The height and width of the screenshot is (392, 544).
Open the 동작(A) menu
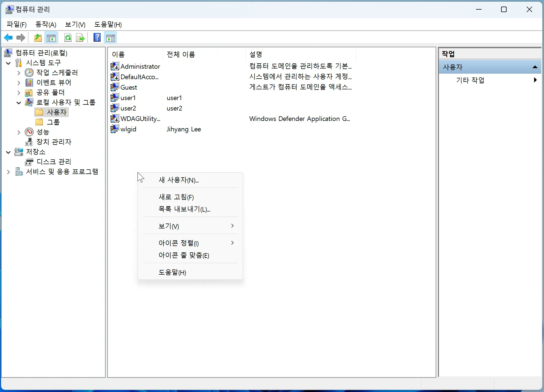pos(46,24)
